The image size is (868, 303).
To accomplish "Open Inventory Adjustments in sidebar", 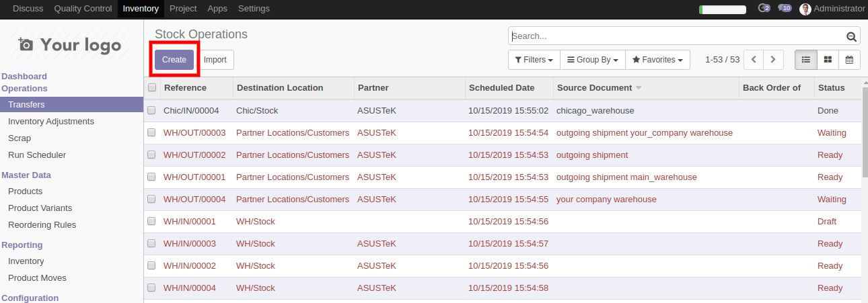I will (x=51, y=122).
